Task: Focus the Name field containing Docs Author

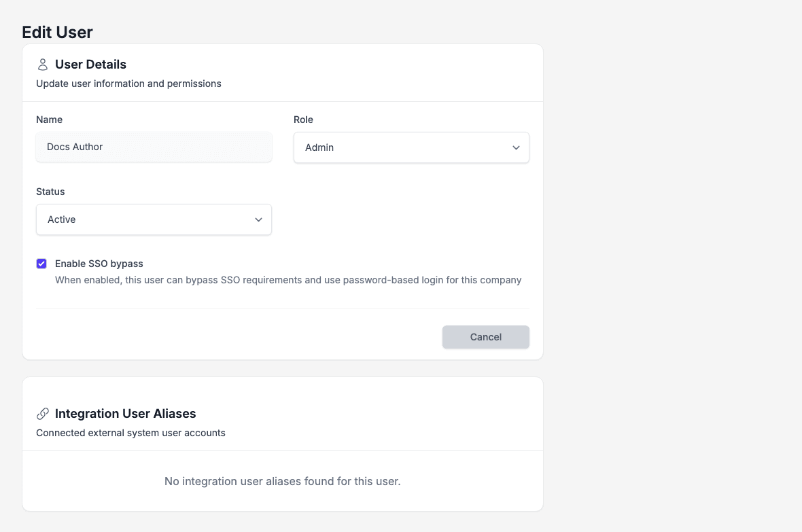Action: click(x=154, y=147)
